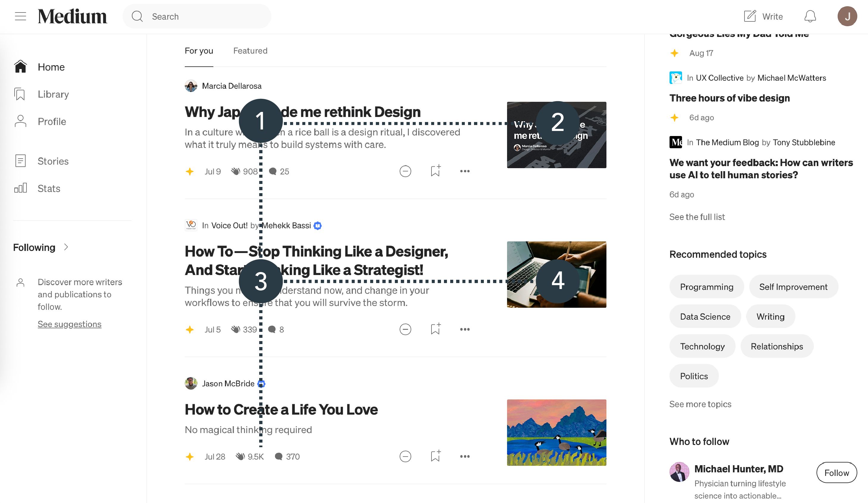
Task: Click the Write pencil icon
Action: (750, 16)
